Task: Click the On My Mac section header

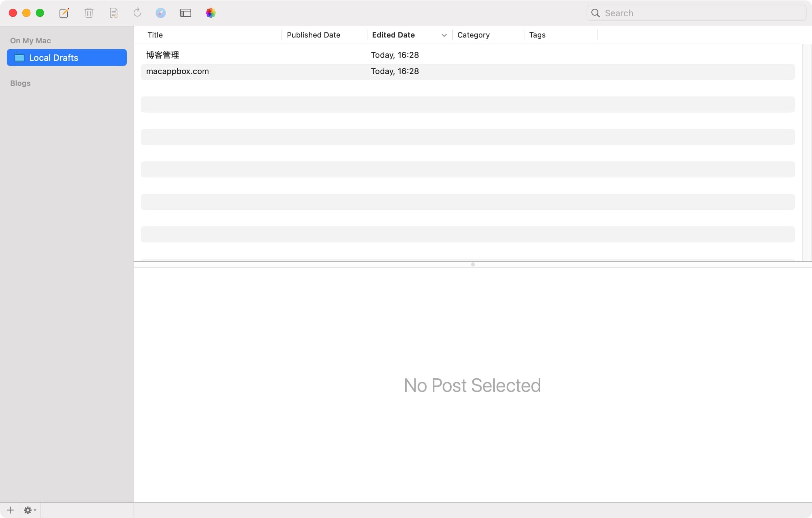Action: [30, 41]
